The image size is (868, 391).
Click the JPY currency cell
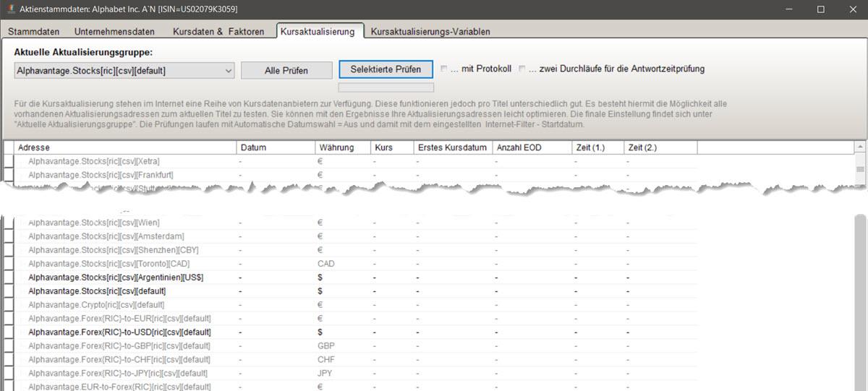click(x=325, y=374)
